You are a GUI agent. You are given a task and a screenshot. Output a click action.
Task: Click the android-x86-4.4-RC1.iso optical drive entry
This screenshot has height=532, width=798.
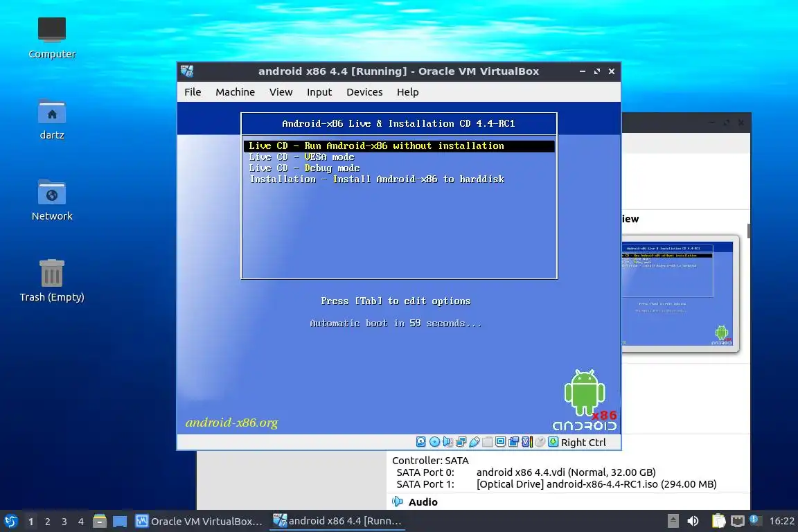(x=596, y=484)
